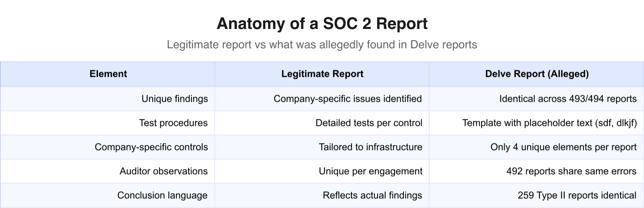
Task: Click the "Unique per engagement" cell
Action: (x=370, y=171)
